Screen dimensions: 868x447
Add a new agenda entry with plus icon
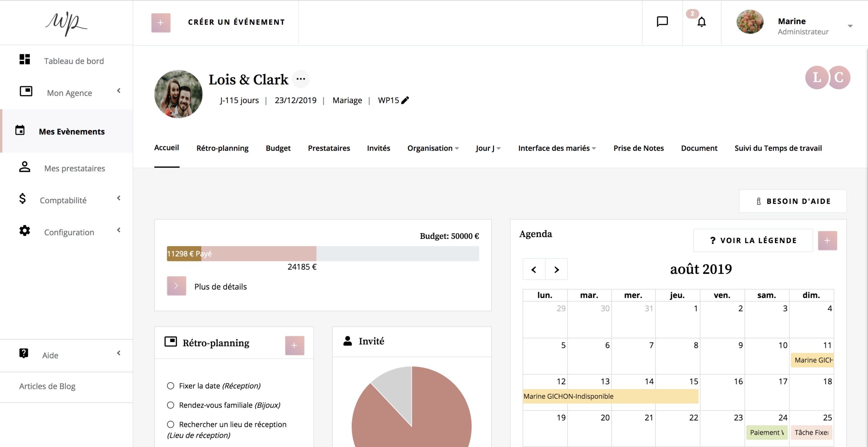click(x=827, y=240)
